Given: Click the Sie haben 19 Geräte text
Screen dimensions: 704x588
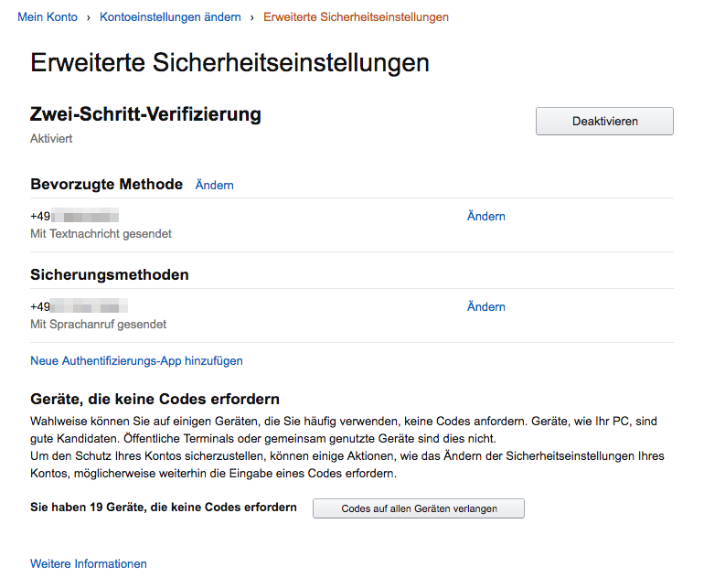Looking at the screenshot, I should point(164,508).
